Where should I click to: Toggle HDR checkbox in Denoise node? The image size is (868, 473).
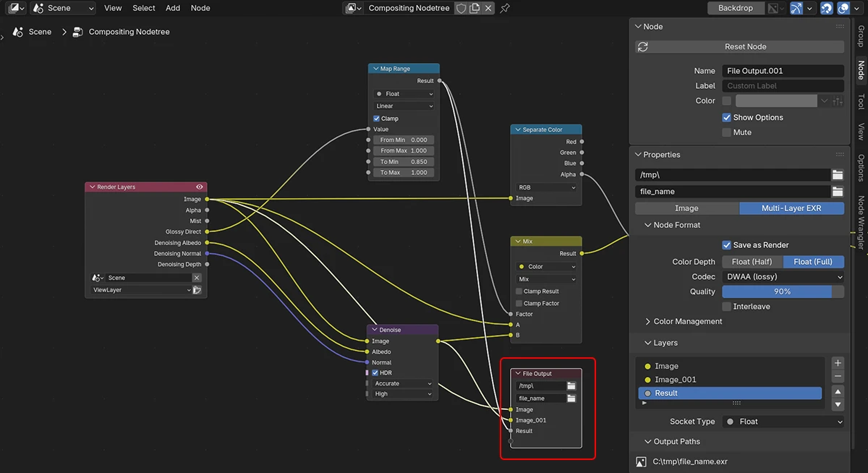375,373
